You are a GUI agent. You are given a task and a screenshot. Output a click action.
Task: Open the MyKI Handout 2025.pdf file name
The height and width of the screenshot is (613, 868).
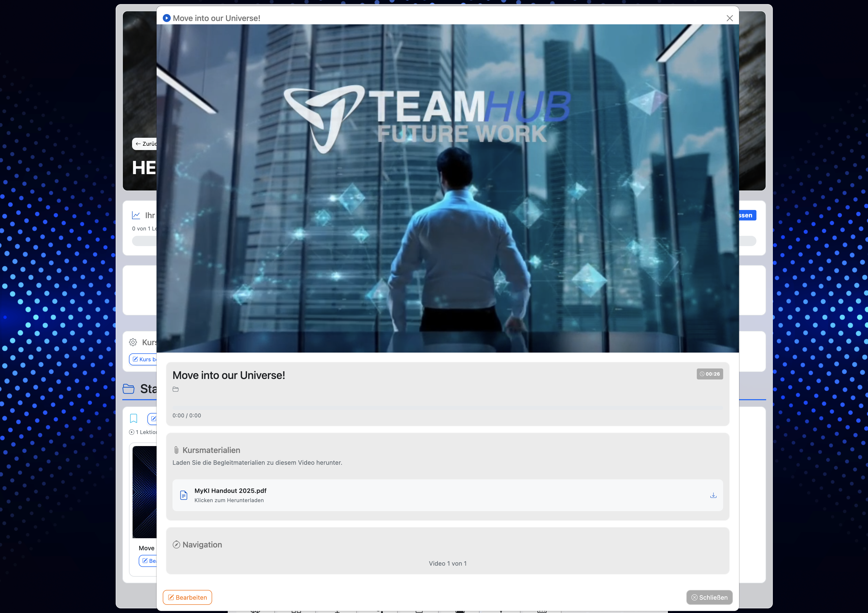(x=230, y=490)
